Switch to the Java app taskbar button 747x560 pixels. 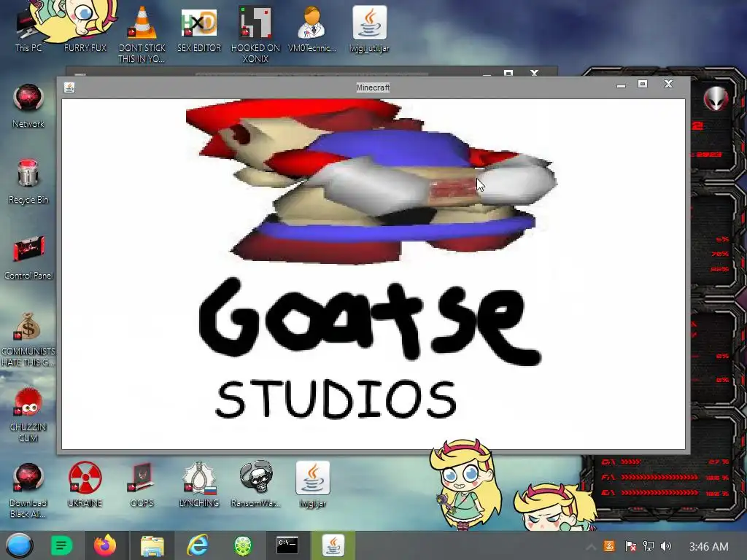pos(333,545)
